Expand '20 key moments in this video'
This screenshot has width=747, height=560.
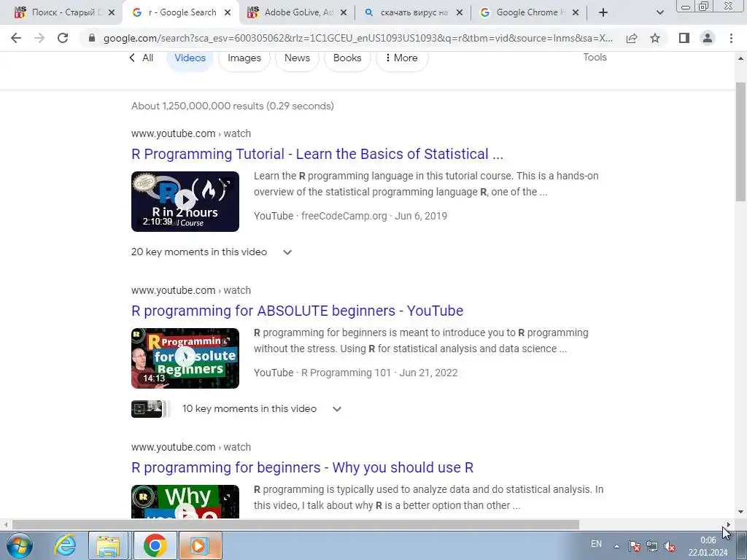pos(212,252)
